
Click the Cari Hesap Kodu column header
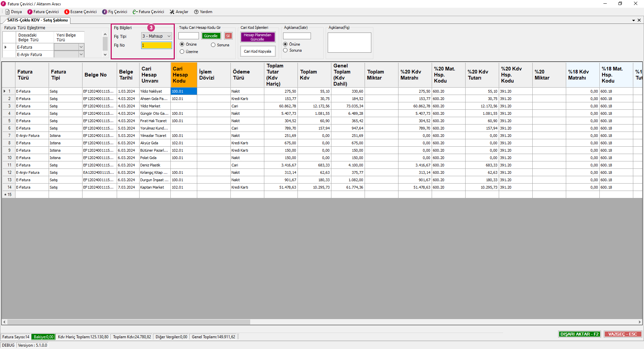tap(183, 74)
